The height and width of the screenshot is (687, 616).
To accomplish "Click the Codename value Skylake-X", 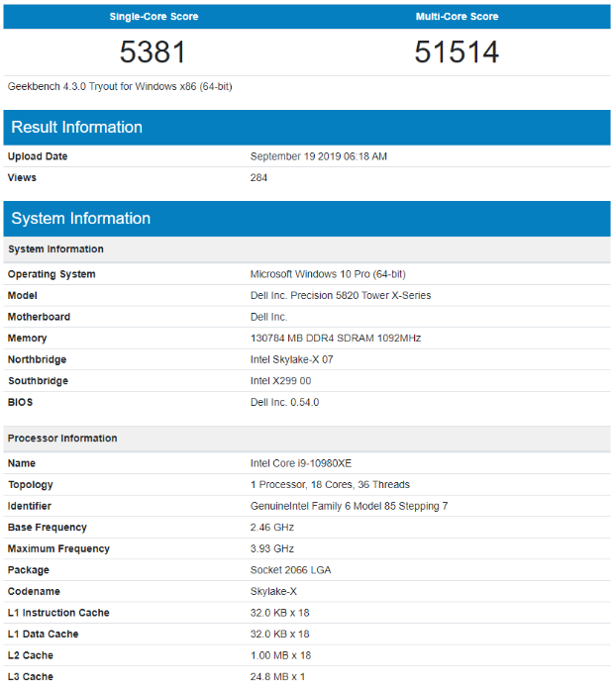I will click(273, 592).
